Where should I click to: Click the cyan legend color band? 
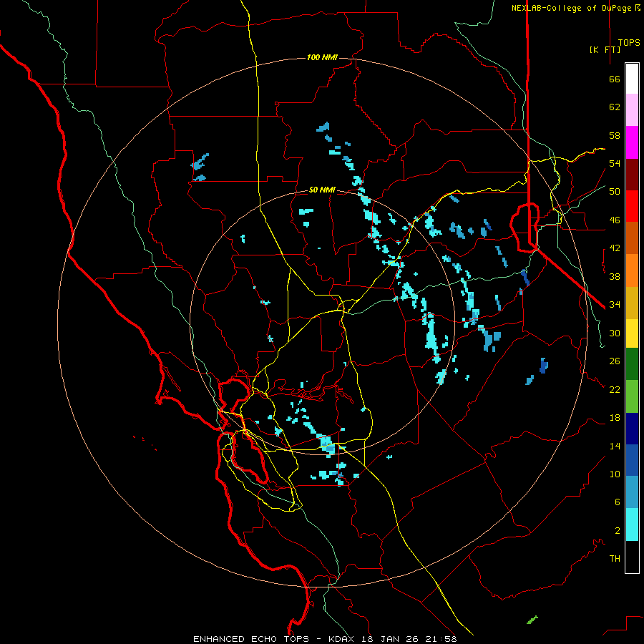click(632, 525)
